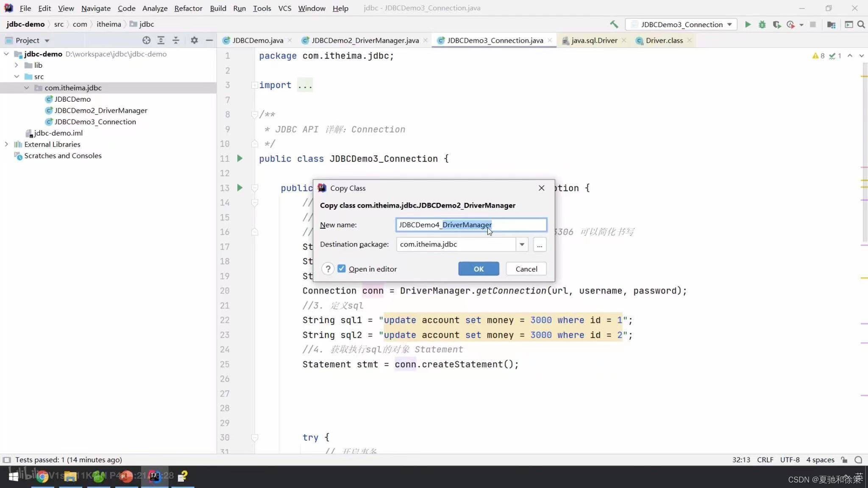The width and height of the screenshot is (868, 488).
Task: Toggle read-only lock icon in status bar
Action: pyautogui.click(x=844, y=460)
